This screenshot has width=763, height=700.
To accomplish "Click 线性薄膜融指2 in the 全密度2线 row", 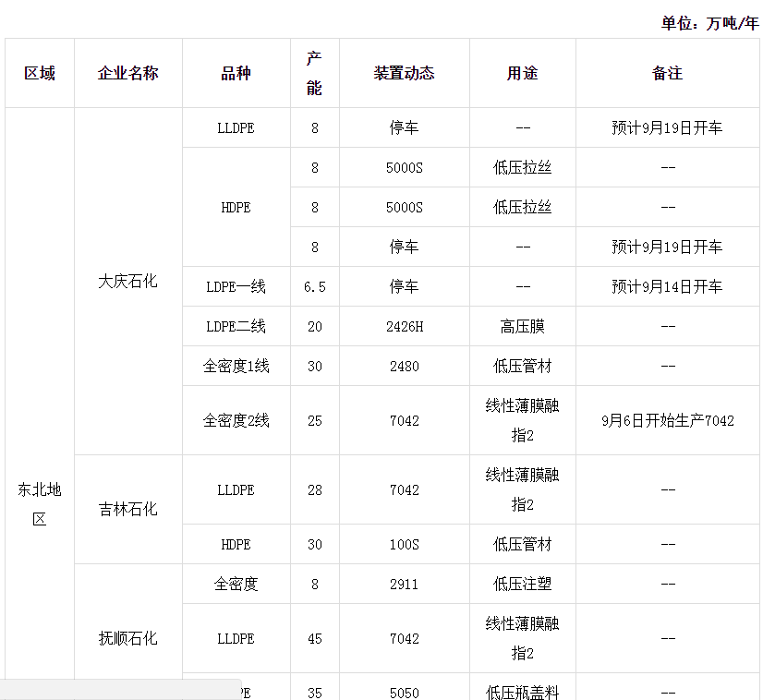I will point(522,420).
